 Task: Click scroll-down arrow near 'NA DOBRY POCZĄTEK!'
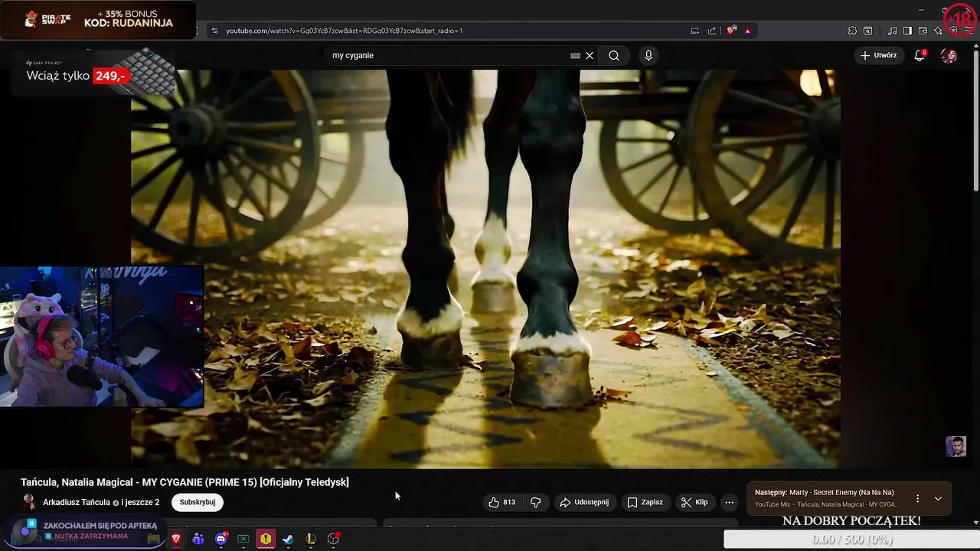coord(975,522)
